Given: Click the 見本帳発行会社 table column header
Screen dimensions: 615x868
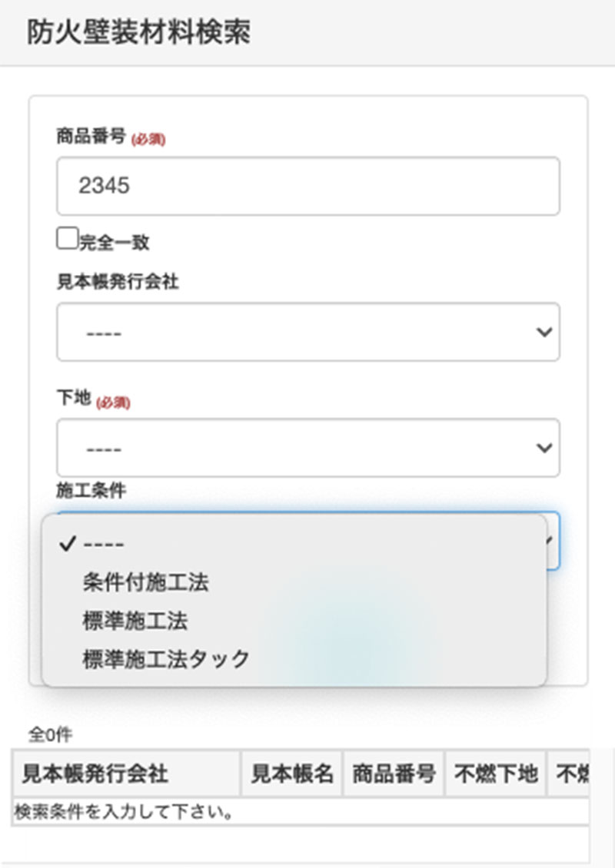Looking at the screenshot, I should tap(95, 774).
